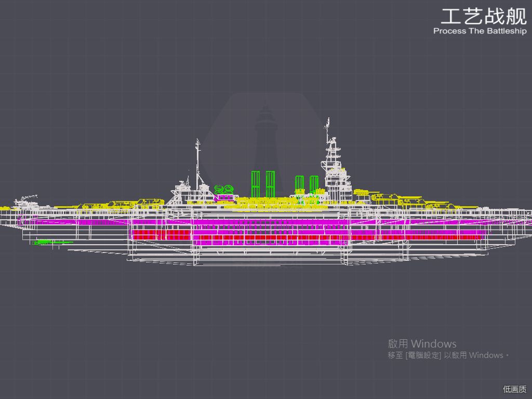Viewport: 532px width, 399px height.
Task: Select the green circular parts near the aft mast
Action: click(224, 189)
